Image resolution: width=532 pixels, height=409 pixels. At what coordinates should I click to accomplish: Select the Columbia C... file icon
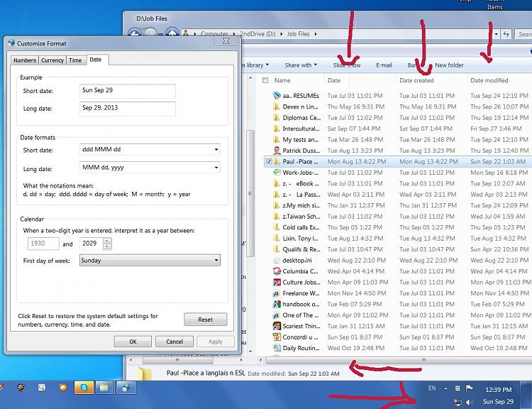coord(277,271)
